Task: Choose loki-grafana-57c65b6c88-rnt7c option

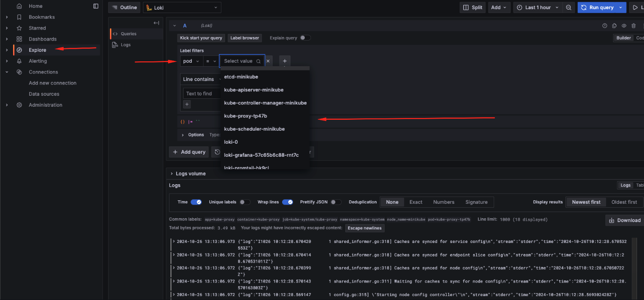Action: pyautogui.click(x=265, y=155)
